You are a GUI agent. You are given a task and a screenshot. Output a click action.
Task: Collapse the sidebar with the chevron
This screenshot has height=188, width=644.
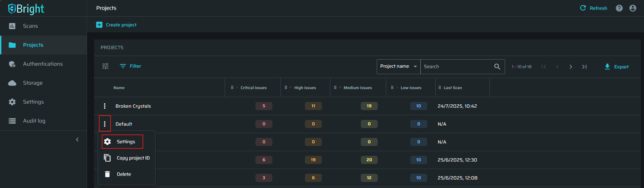77,140
